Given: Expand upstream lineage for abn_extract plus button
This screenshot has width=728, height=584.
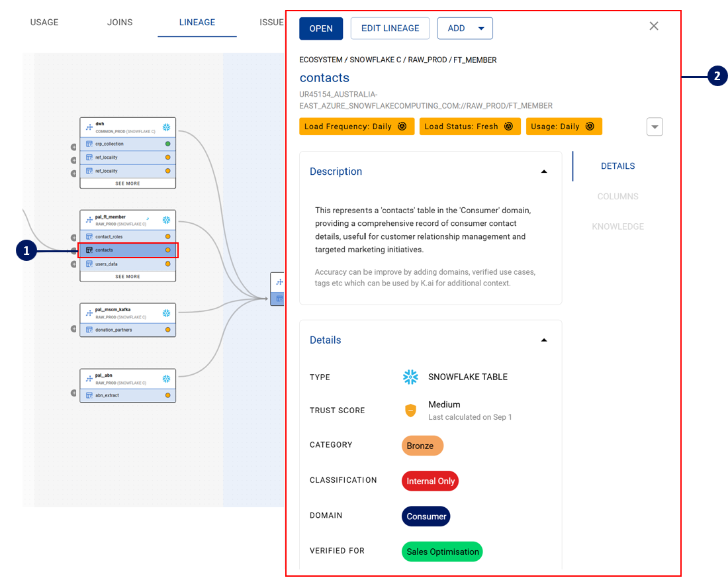Looking at the screenshot, I should point(74,393).
